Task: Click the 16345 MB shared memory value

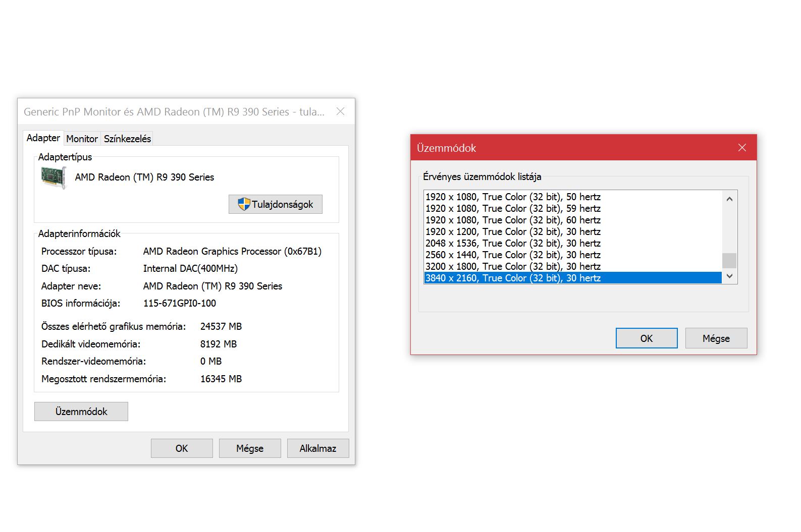Action: point(221,379)
